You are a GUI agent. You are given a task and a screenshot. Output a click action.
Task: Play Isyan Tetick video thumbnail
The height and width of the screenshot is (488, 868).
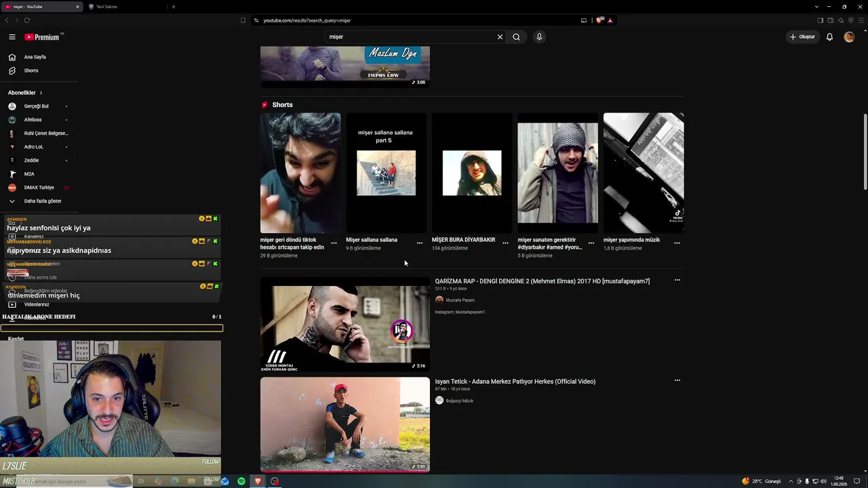click(345, 424)
